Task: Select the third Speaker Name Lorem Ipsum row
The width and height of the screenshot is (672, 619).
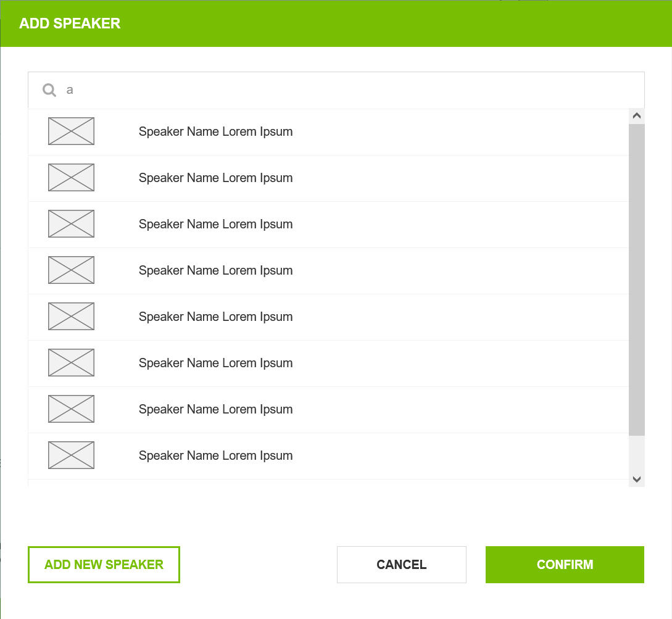Action: click(x=215, y=224)
